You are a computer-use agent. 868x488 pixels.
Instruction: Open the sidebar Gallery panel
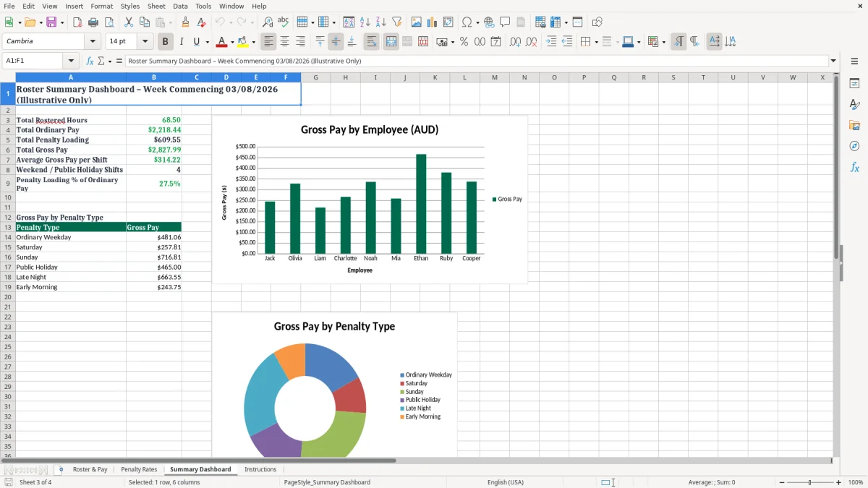tap(854, 125)
